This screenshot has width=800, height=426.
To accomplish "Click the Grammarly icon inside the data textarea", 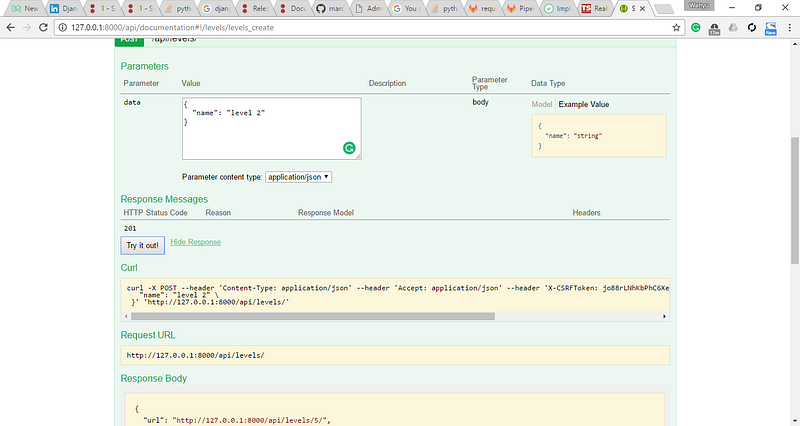I will [349, 148].
